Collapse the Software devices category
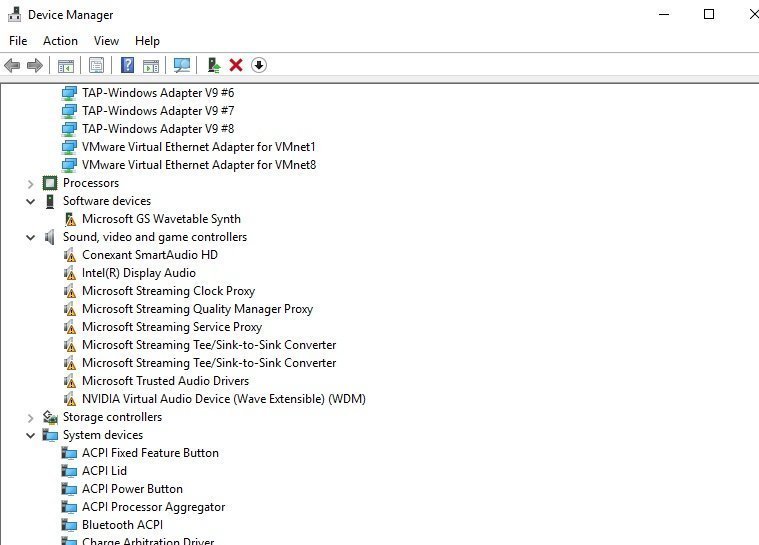Screen dimensions: 759x545 coord(30,201)
